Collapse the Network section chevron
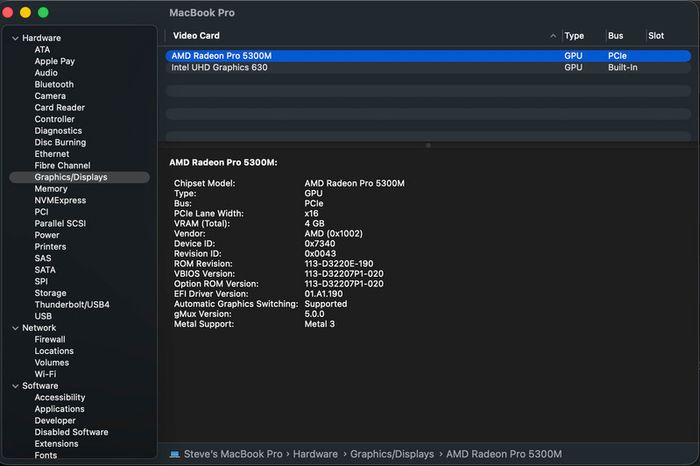The width and height of the screenshot is (700, 466). pyautogui.click(x=15, y=328)
